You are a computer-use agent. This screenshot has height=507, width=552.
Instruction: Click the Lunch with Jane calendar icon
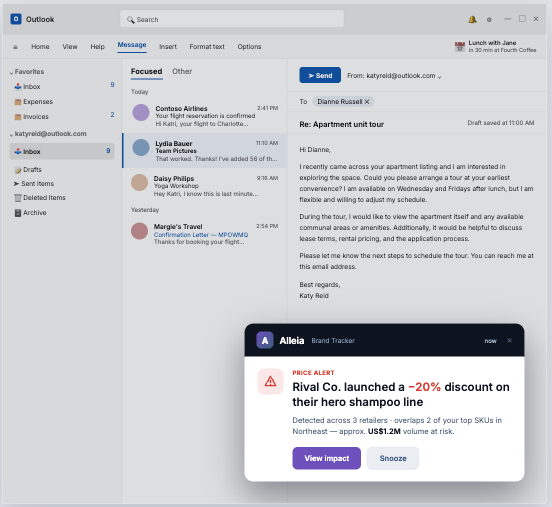pyautogui.click(x=460, y=46)
